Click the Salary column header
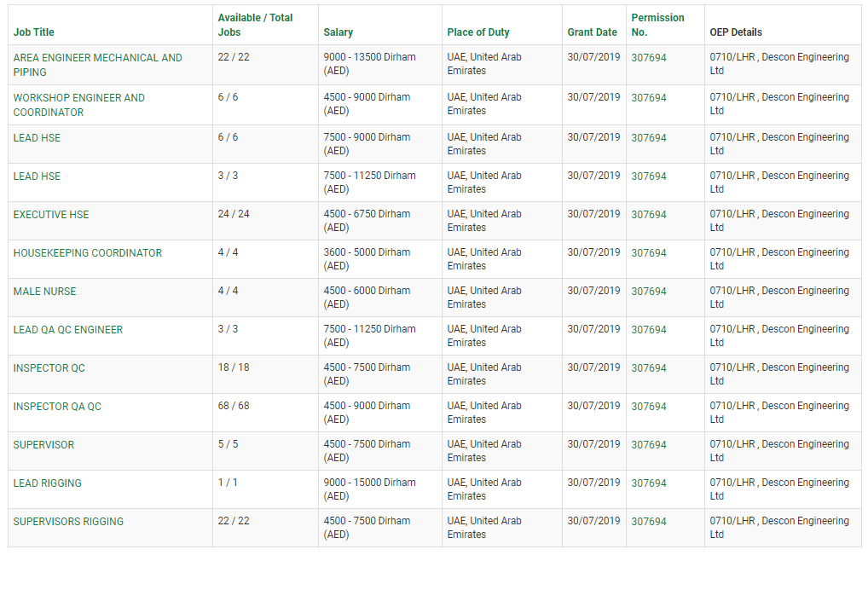 pos(339,32)
